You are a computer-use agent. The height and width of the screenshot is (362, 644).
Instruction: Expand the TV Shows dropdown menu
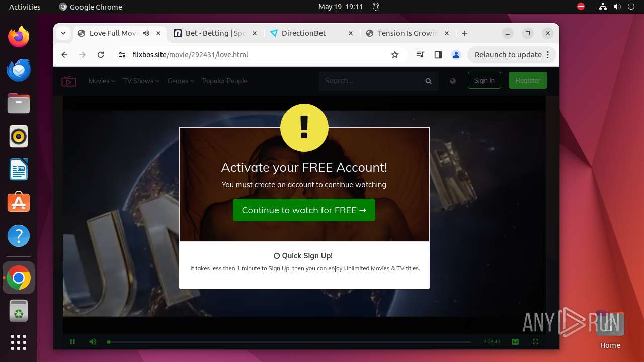pos(141,81)
